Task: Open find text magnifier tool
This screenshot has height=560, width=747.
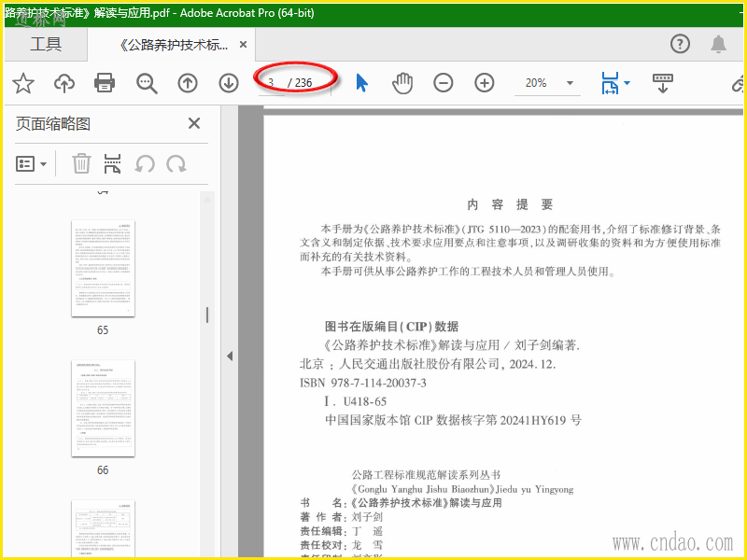Action: coord(147,83)
